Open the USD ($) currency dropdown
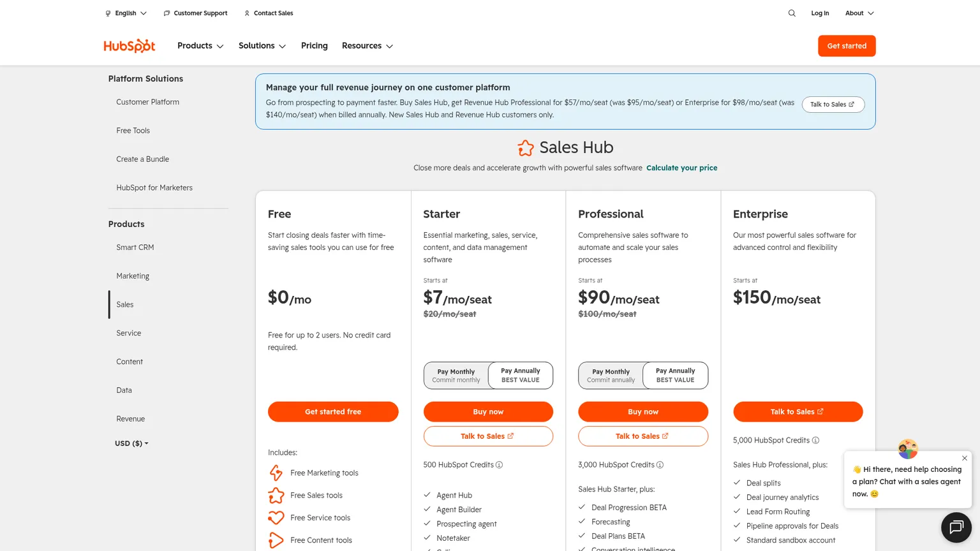This screenshot has width=980, height=551. click(x=131, y=443)
